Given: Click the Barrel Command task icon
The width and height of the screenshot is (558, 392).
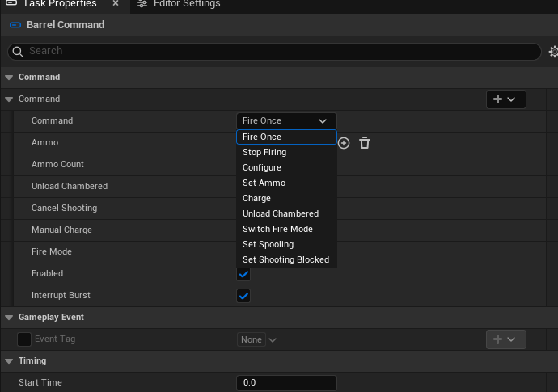Looking at the screenshot, I should (x=15, y=25).
